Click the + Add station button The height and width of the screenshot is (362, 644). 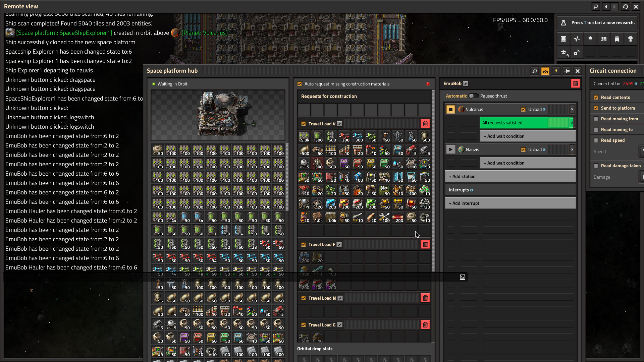coord(510,176)
